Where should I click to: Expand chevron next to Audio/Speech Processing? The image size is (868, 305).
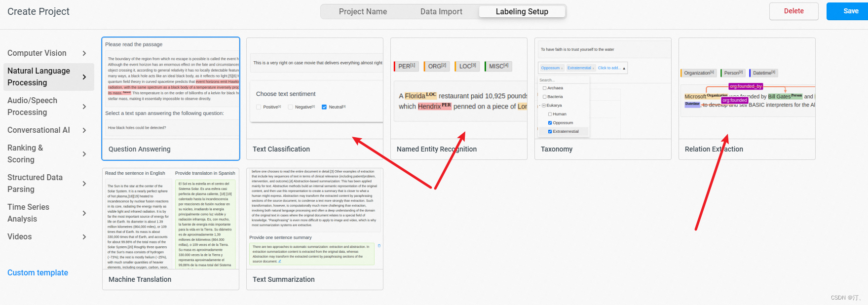tap(84, 107)
